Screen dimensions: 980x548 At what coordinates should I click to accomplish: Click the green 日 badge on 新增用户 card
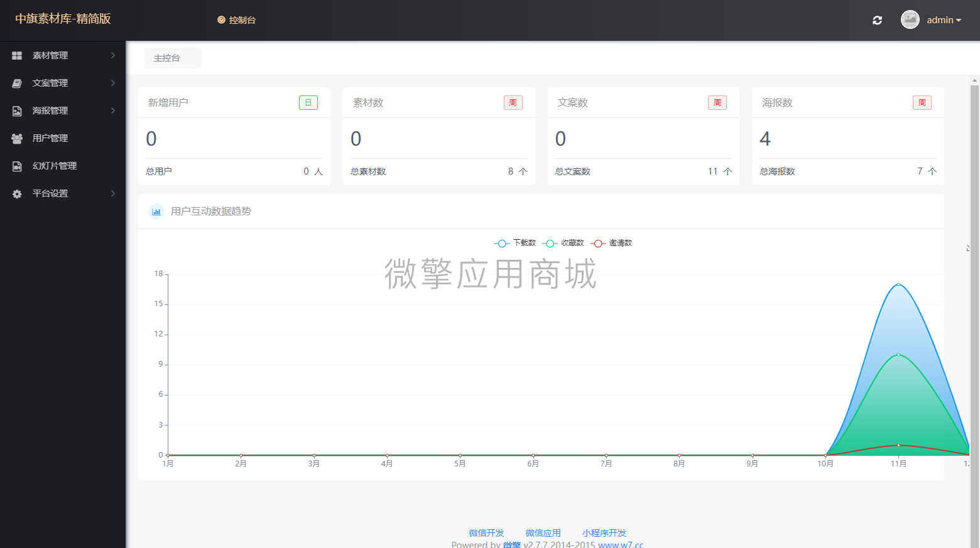click(x=308, y=102)
